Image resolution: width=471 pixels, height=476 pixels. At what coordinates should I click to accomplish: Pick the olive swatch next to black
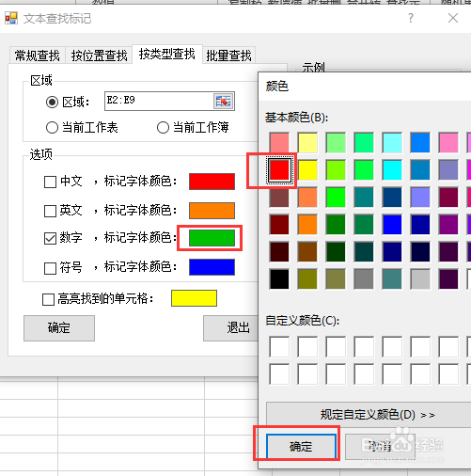[307, 279]
